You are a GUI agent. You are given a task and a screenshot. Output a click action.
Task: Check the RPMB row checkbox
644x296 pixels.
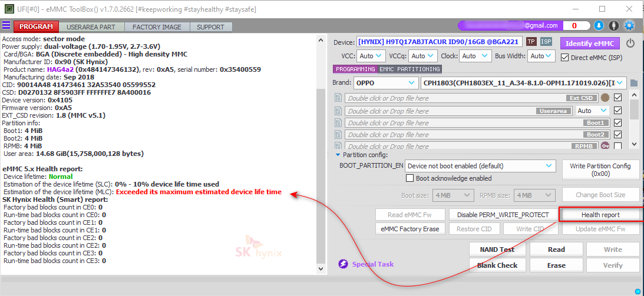[617, 146]
